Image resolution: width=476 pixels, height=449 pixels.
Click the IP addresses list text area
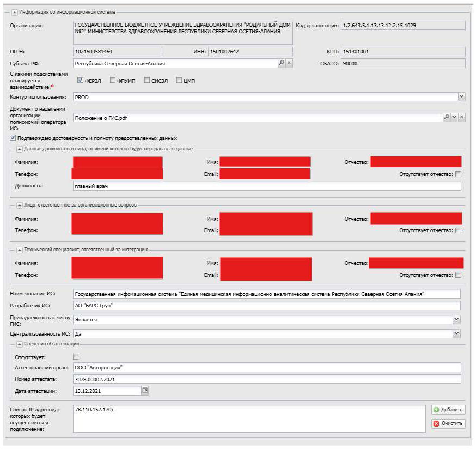pyautogui.click(x=249, y=418)
